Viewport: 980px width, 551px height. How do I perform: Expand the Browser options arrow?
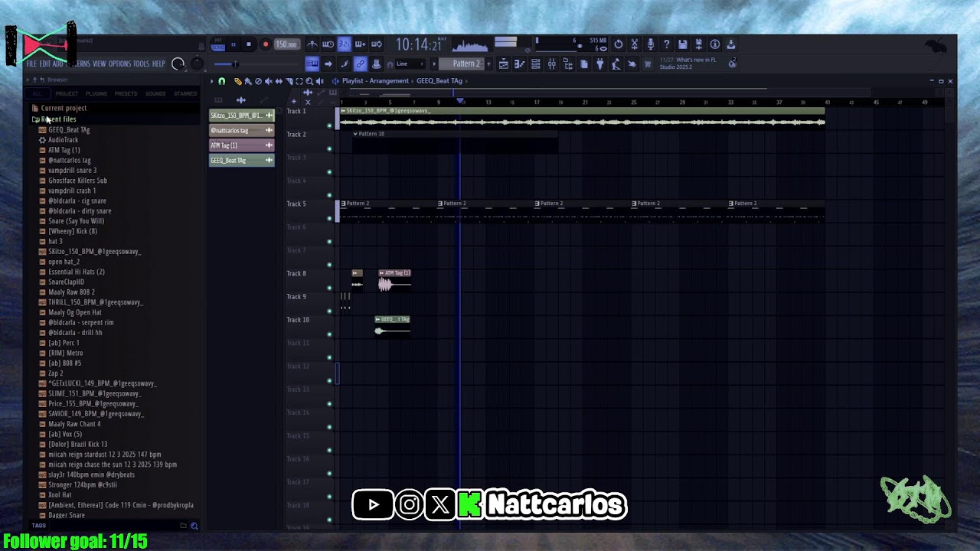28,80
